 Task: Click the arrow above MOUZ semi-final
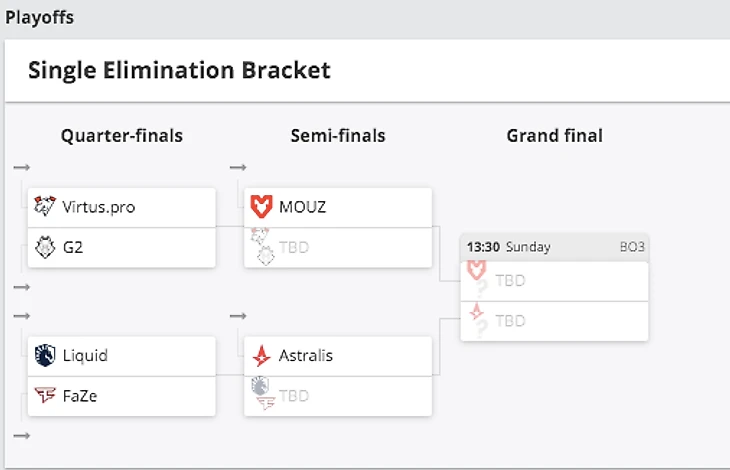tap(238, 167)
